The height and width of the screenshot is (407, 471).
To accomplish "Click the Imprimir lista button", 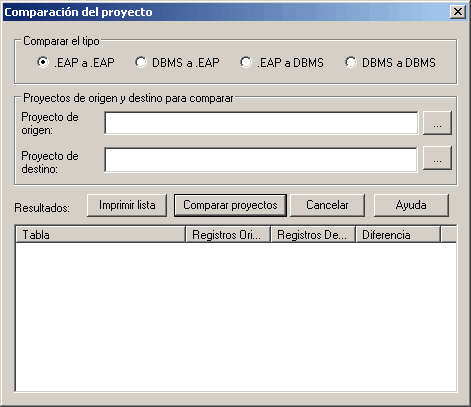I will [x=127, y=205].
